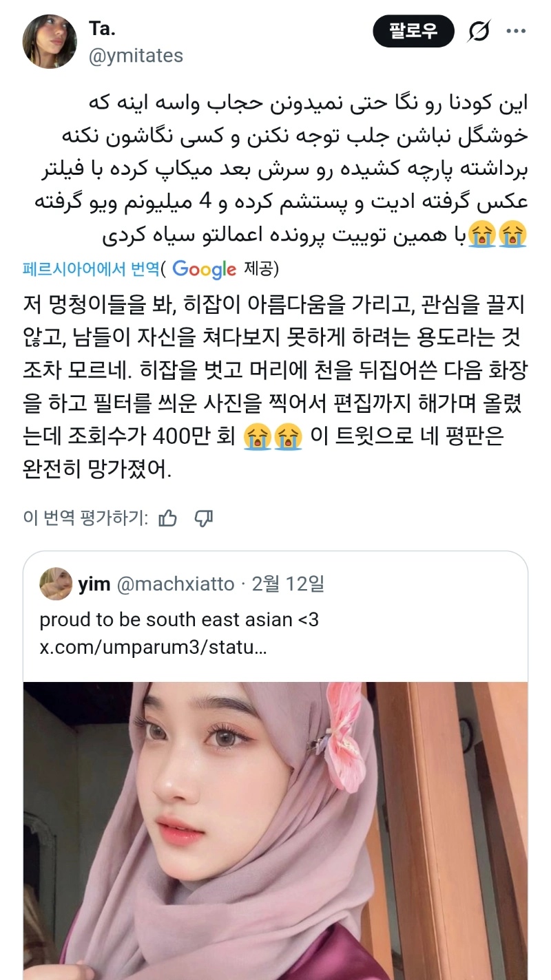The height and width of the screenshot is (980, 551).
Task: Open the x.com/umparum3/statu… link
Action: coord(153,648)
